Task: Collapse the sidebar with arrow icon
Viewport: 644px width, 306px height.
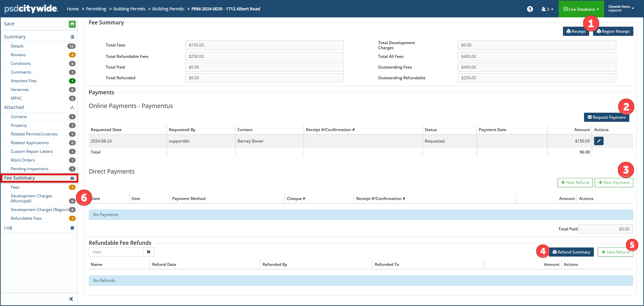Action: [71, 299]
